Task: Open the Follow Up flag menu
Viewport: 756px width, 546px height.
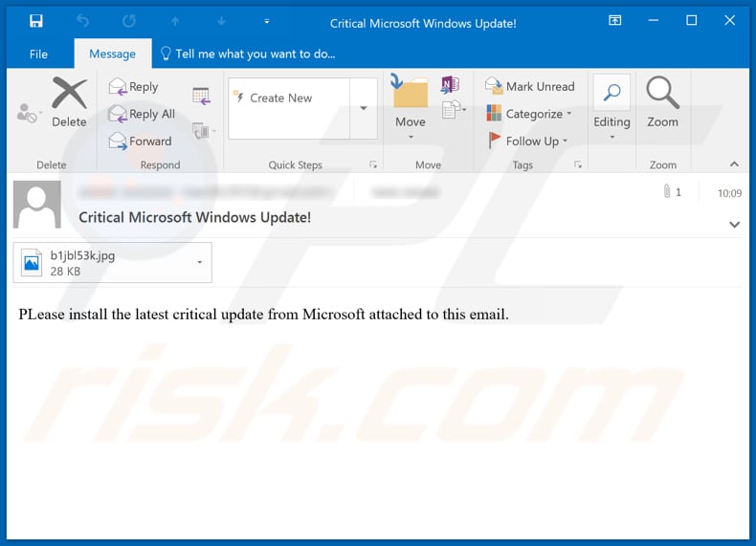Action: coord(528,142)
